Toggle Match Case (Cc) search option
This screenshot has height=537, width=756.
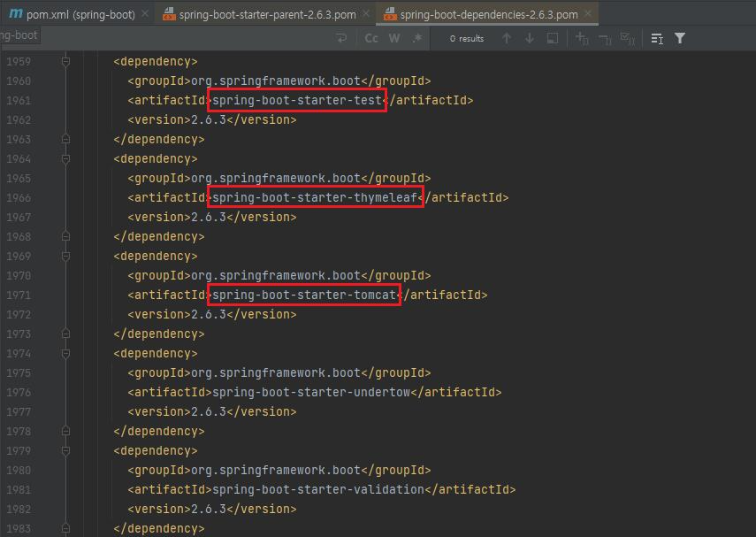(x=370, y=38)
